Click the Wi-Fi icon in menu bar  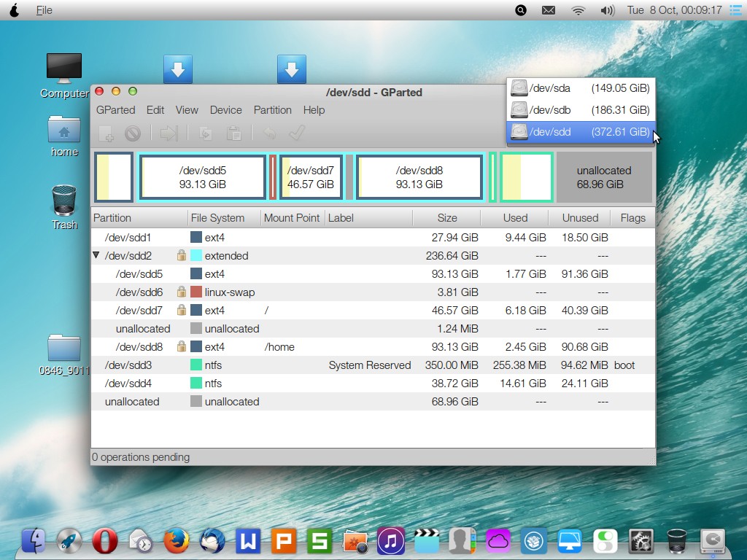[578, 10]
